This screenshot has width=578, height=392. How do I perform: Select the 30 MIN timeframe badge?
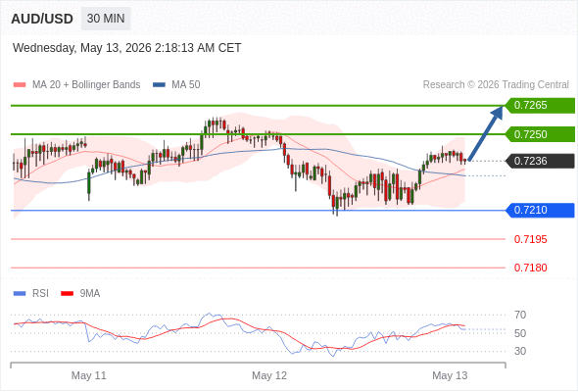(106, 19)
